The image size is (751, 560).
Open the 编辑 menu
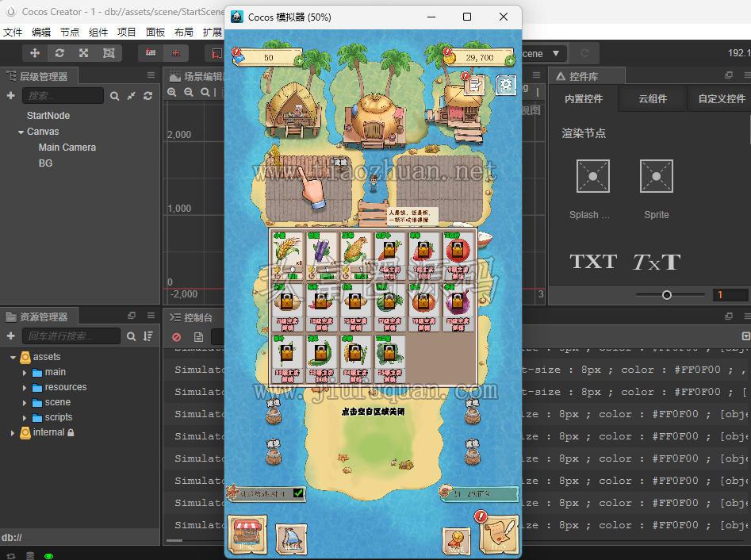click(x=41, y=32)
